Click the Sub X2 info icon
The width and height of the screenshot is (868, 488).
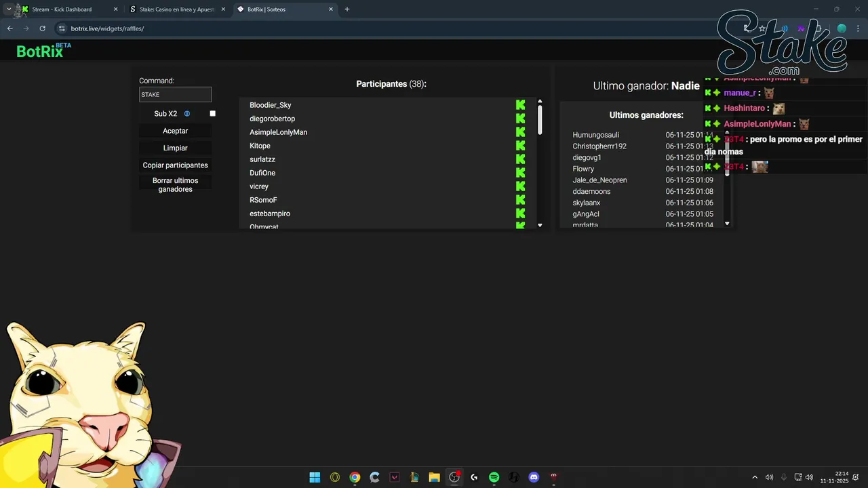[x=187, y=114]
